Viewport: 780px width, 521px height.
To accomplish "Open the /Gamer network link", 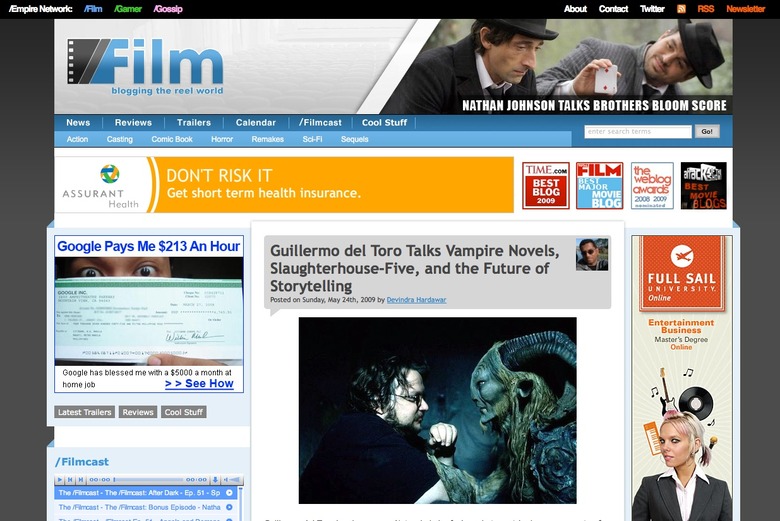I will tap(128, 9).
